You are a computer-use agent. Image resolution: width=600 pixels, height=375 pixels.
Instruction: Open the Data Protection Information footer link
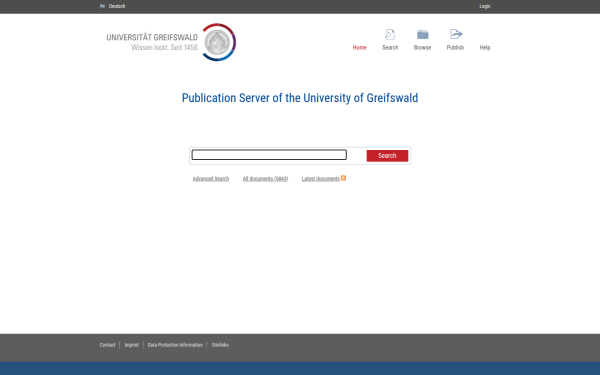coord(175,345)
